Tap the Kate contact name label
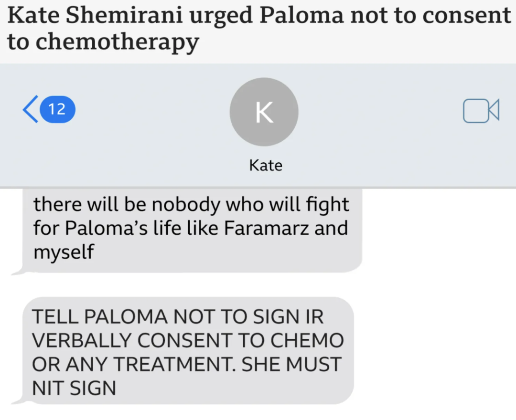Image resolution: width=516 pixels, height=420 pixels. (266, 165)
